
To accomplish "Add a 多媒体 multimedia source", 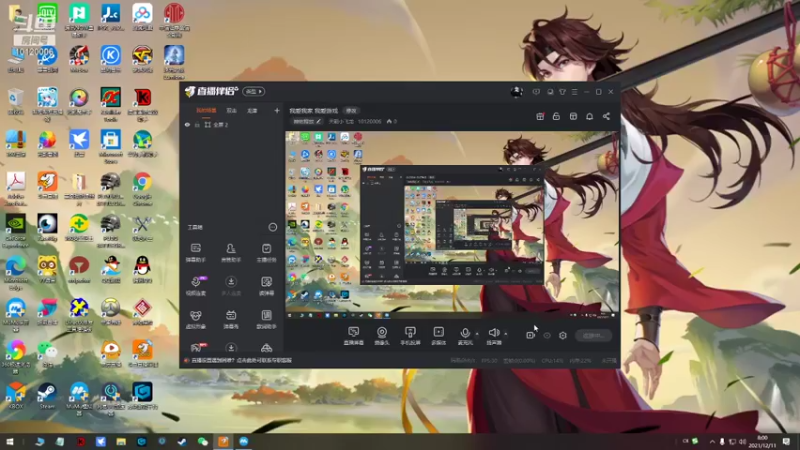I will (438, 336).
